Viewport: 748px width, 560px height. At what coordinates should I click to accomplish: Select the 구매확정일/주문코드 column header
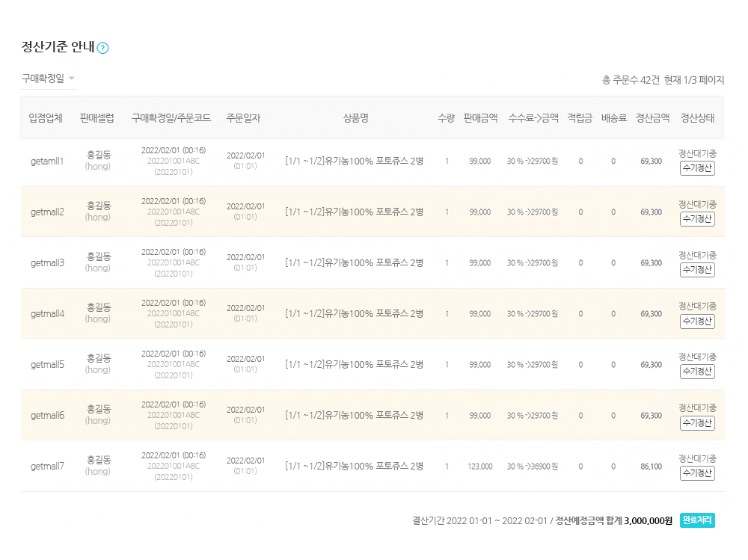click(171, 118)
